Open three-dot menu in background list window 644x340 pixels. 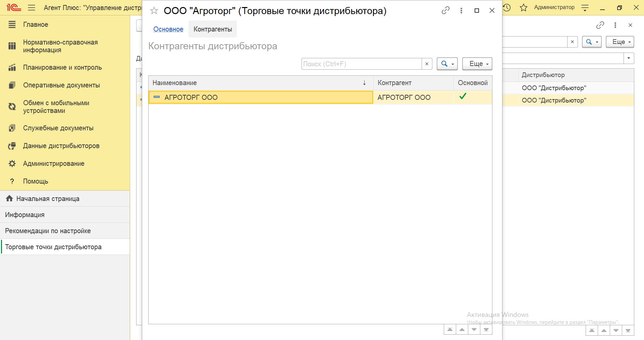[615, 25]
